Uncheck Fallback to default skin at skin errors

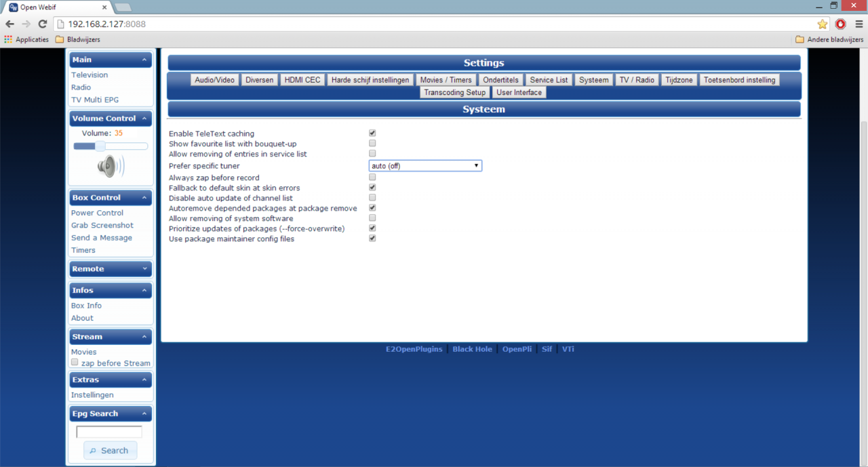click(372, 188)
